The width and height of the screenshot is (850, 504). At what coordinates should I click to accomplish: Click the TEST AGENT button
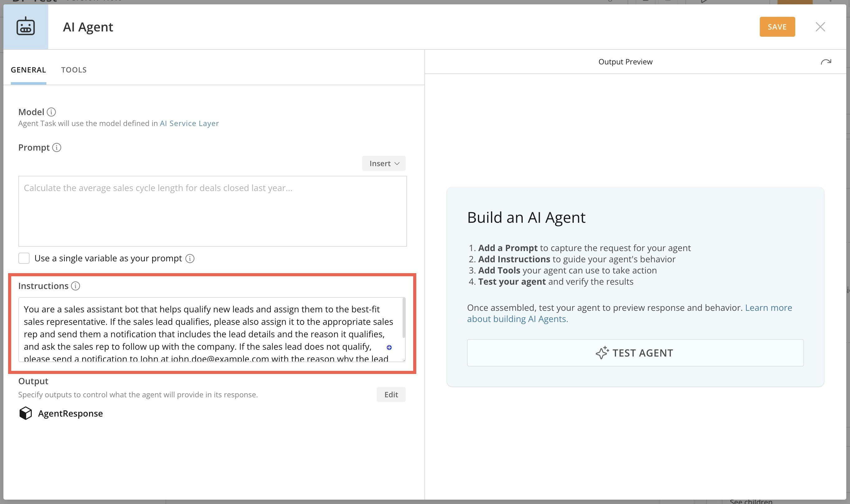tap(635, 353)
